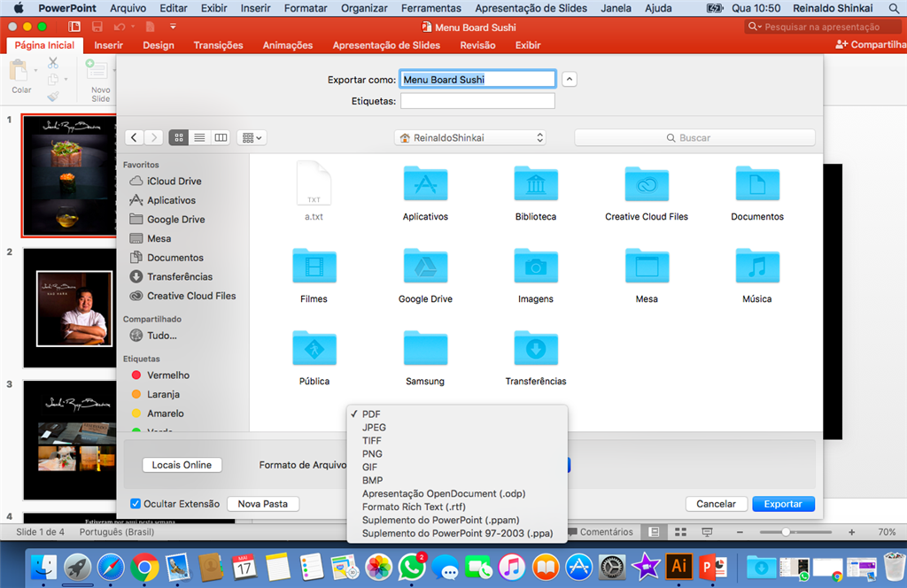Viewport: 907px width, 588px height.
Task: Choose Suplemento do PowerPoint 97-2003 (.ppa)
Action: 457,534
